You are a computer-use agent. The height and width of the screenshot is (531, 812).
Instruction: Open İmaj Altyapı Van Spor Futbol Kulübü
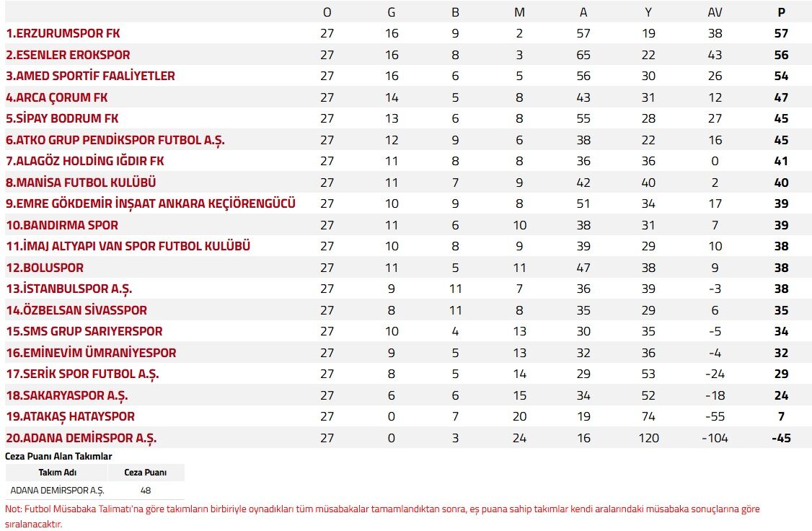point(128,246)
